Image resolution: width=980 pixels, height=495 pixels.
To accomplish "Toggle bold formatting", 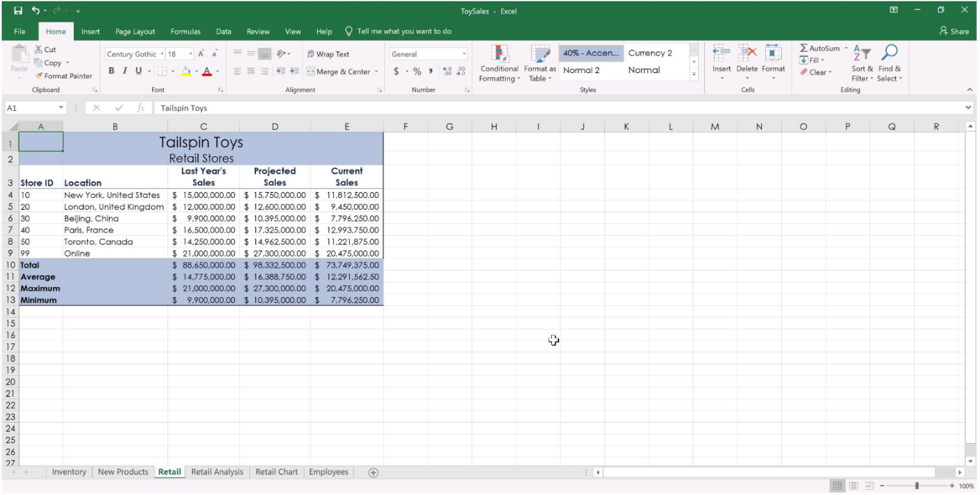I will (x=111, y=71).
